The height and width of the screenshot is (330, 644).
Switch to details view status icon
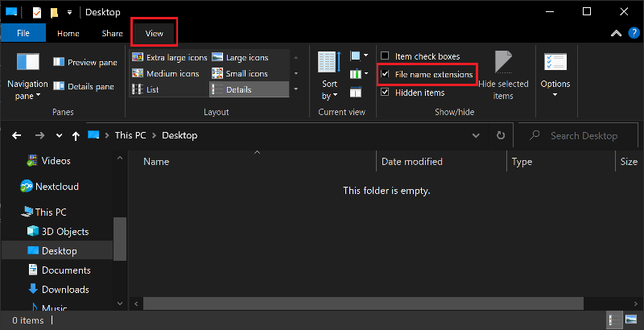tap(615, 320)
